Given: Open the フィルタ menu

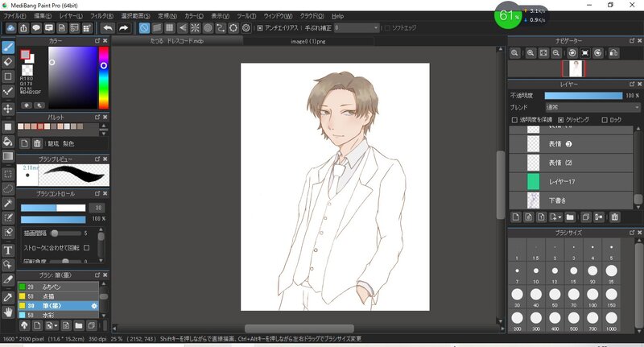Looking at the screenshot, I should (101, 15).
